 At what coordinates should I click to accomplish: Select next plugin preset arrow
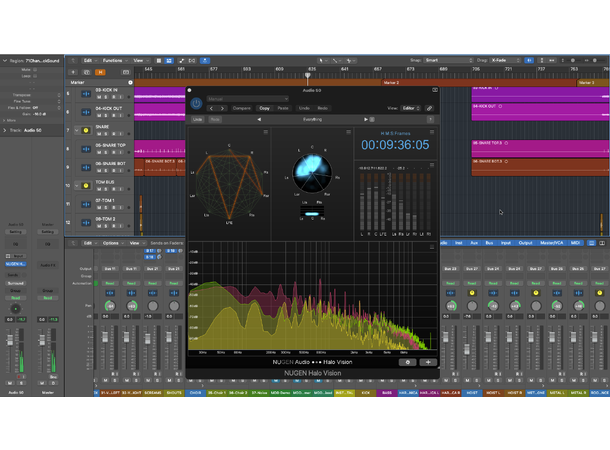click(222, 109)
